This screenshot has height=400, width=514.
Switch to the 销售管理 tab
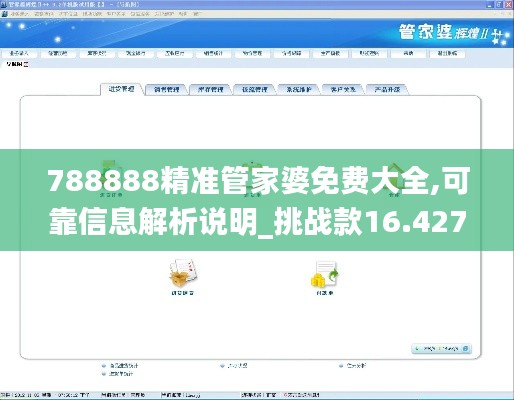pos(166,89)
